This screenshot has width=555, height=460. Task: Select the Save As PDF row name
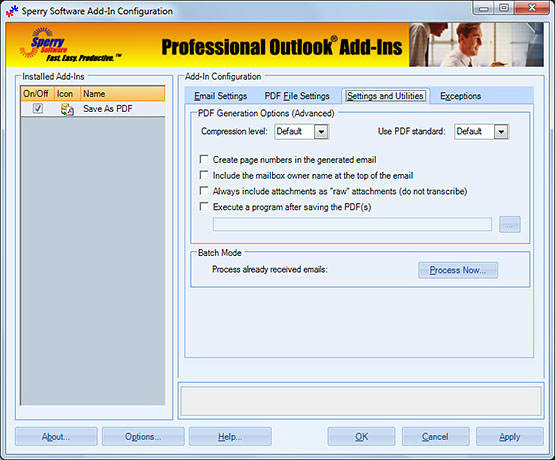click(108, 109)
